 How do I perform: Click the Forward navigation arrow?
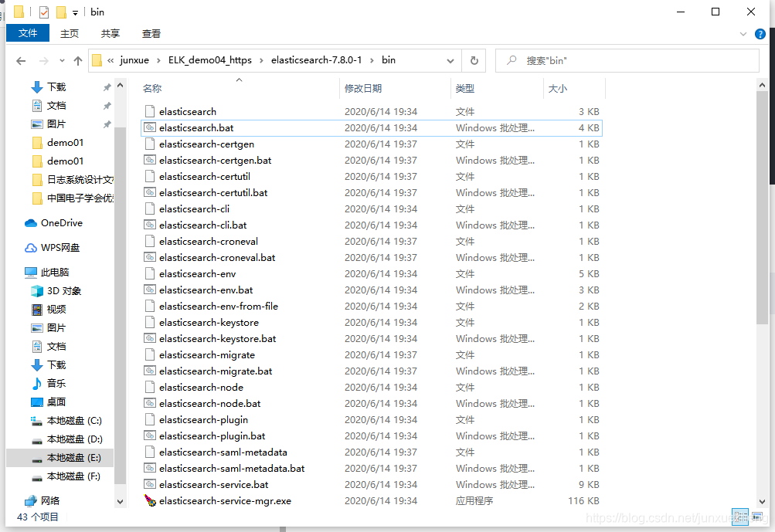43,61
